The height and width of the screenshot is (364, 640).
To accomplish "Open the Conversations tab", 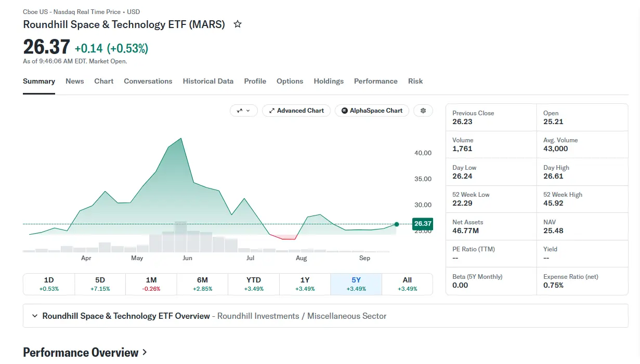I will (x=148, y=82).
